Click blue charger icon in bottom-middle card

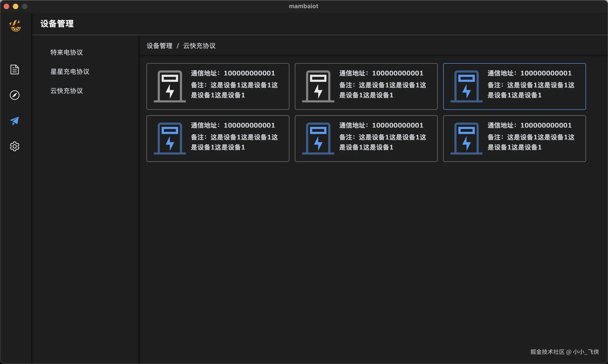(x=318, y=138)
